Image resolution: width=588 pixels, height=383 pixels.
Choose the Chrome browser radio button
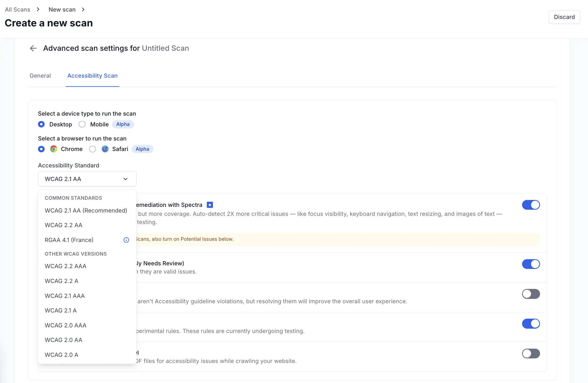[x=41, y=149]
